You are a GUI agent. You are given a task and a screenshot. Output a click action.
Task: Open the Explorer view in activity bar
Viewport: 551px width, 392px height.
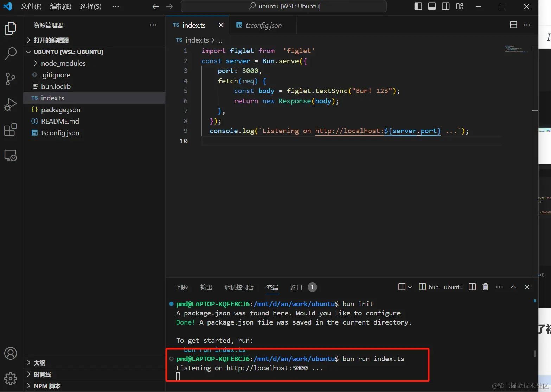click(11, 28)
